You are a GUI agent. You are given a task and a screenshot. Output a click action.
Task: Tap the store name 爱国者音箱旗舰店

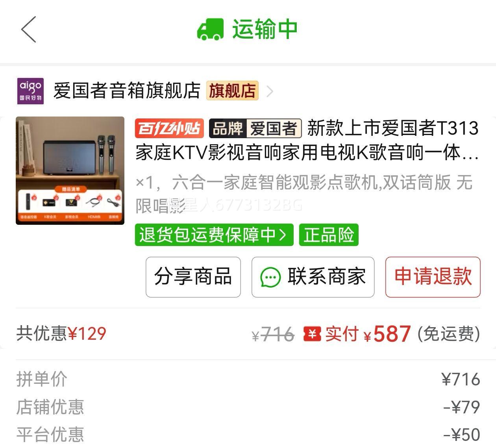point(127,91)
